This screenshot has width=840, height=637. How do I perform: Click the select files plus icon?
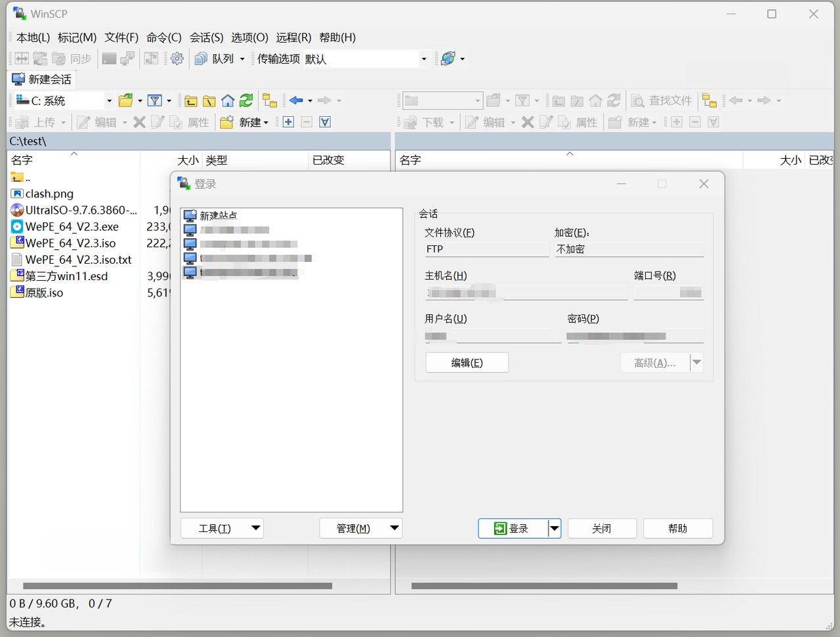[288, 122]
